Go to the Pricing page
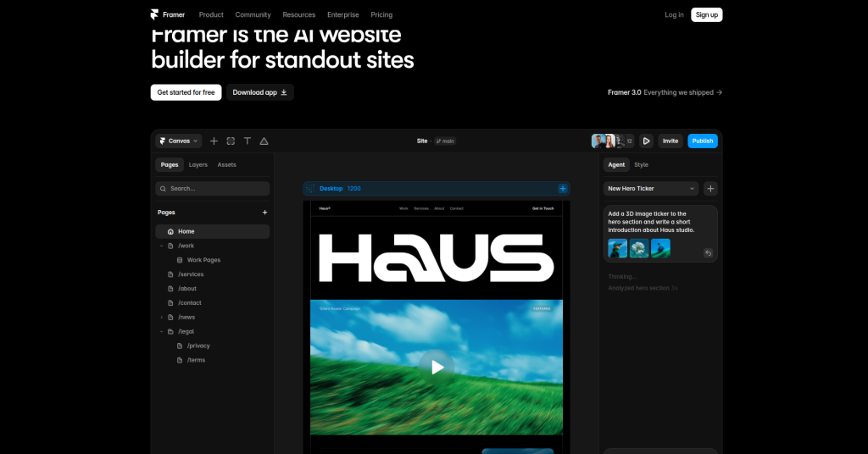Screen dimensions: 868x454 pos(381,15)
